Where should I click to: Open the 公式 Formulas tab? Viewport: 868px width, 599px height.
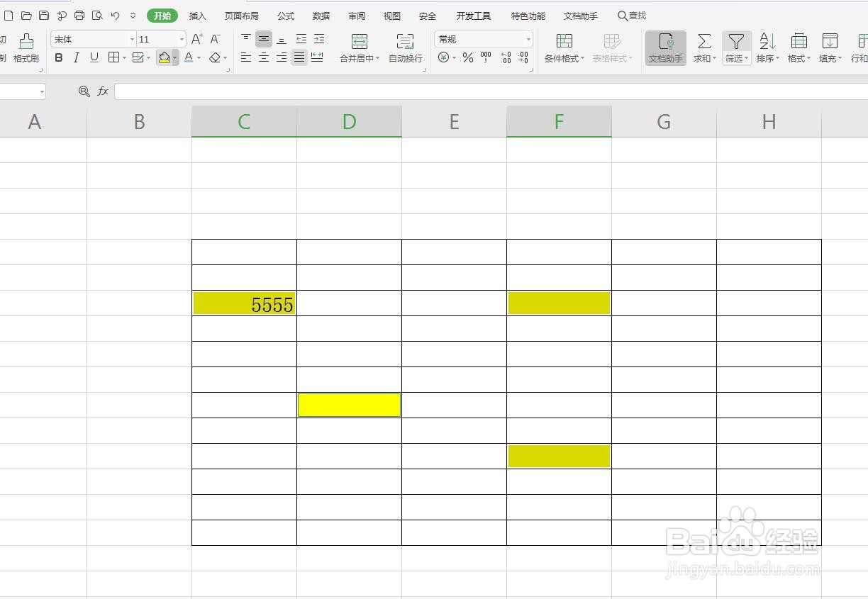point(286,16)
